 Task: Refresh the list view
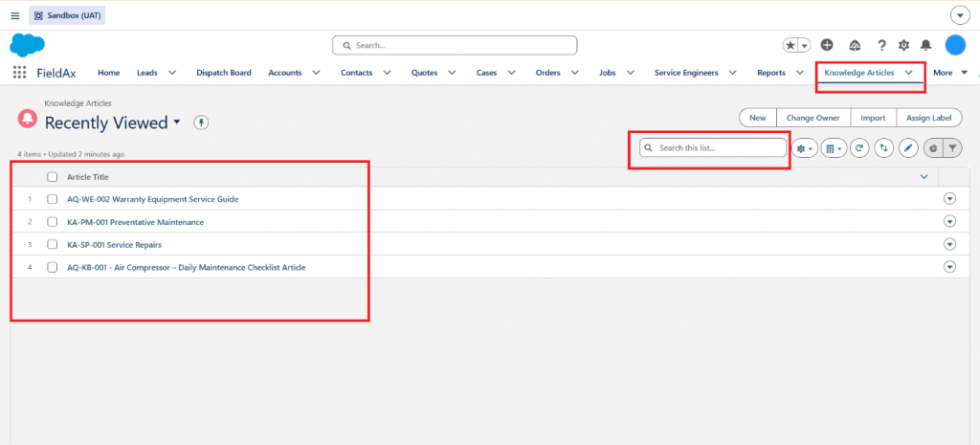(x=860, y=148)
